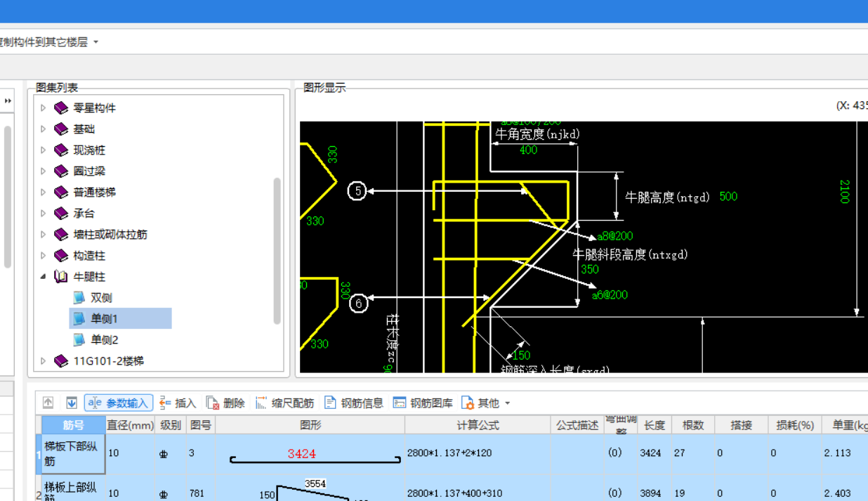This screenshot has width=868, height=501.
Task: Click the 普通楼梯 book icon
Action: pyautogui.click(x=61, y=193)
